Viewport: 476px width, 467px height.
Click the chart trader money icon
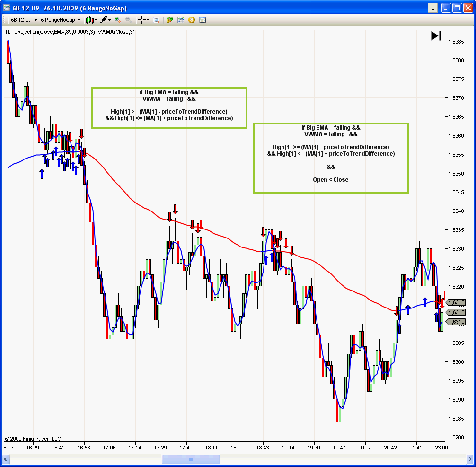[x=170, y=20]
